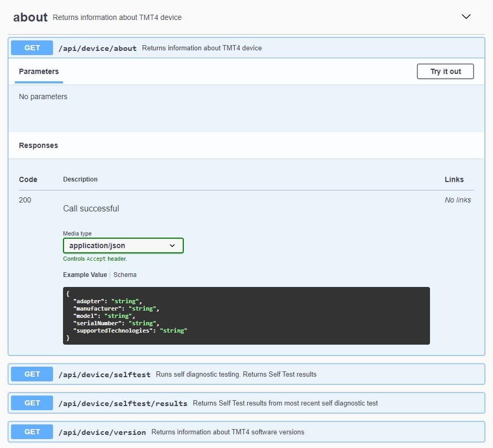Screen dimensions: 493x448
Task: Expand the /api/device/selftest path
Action: tap(104, 375)
